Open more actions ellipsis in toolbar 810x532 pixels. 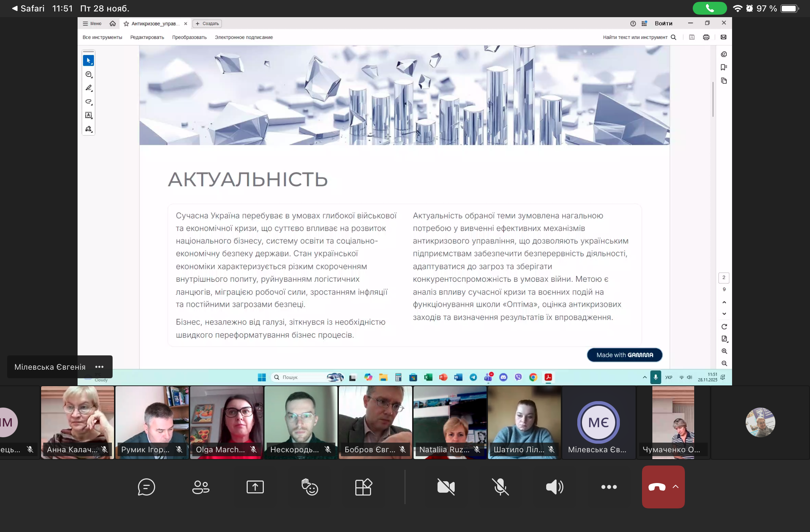[x=609, y=487]
